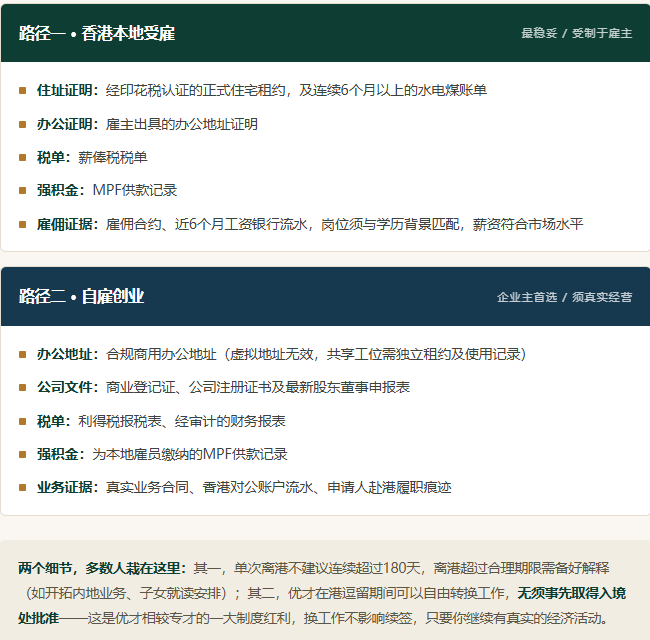Click the line 强积金：为本地雇员缴纳的MPF供款记录

tap(162, 454)
